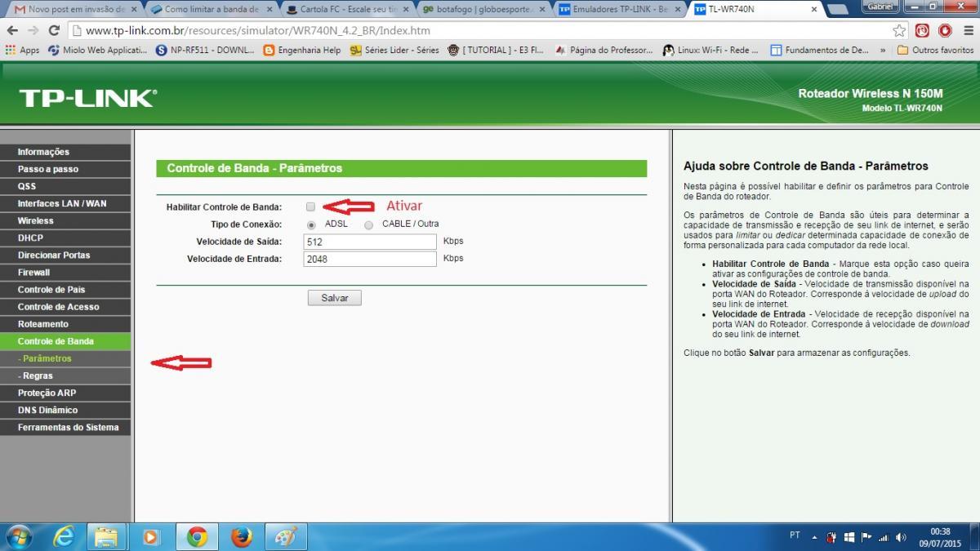Select the CABLE / Outra radio button
Screen dimensions: 980x551
pos(369,224)
